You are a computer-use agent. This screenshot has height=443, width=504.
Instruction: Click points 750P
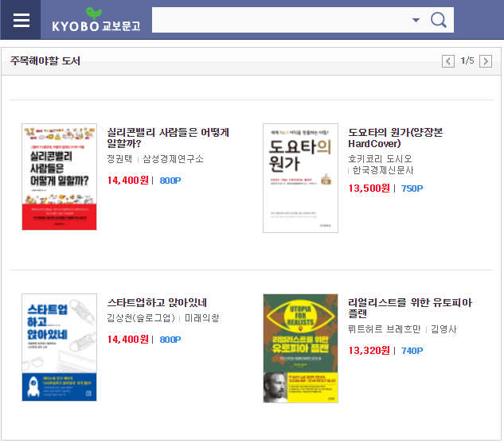click(x=412, y=188)
